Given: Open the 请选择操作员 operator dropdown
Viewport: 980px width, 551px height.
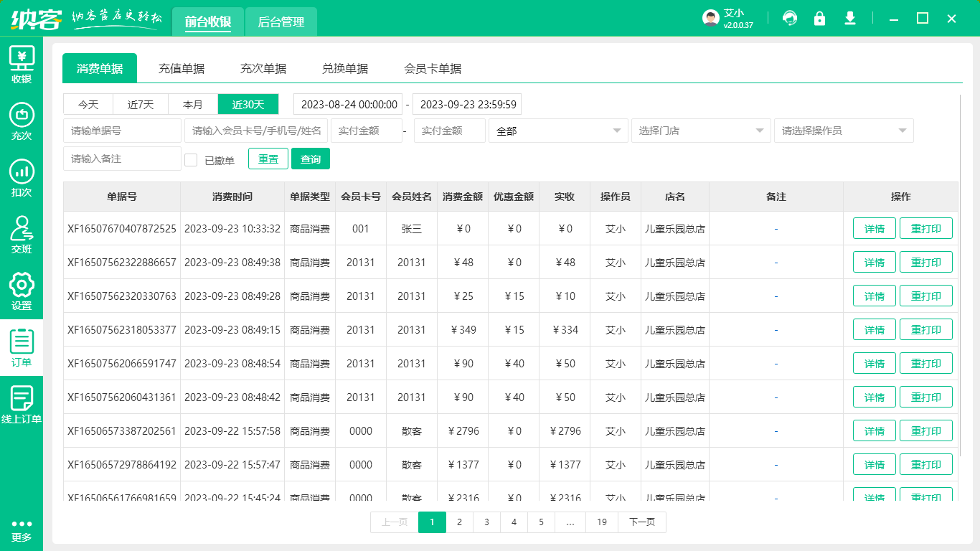Looking at the screenshot, I should click(844, 131).
